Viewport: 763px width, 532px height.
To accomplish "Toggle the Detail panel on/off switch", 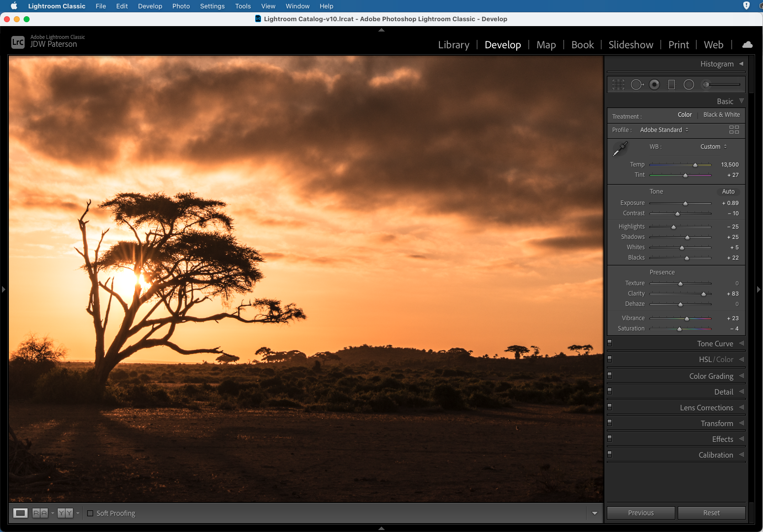I will pos(610,391).
